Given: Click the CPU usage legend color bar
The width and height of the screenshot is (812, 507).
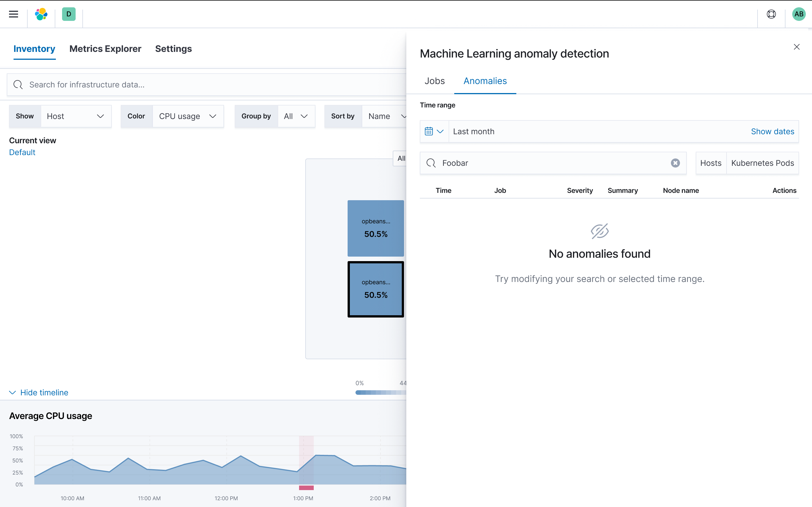Looking at the screenshot, I should 379,392.
